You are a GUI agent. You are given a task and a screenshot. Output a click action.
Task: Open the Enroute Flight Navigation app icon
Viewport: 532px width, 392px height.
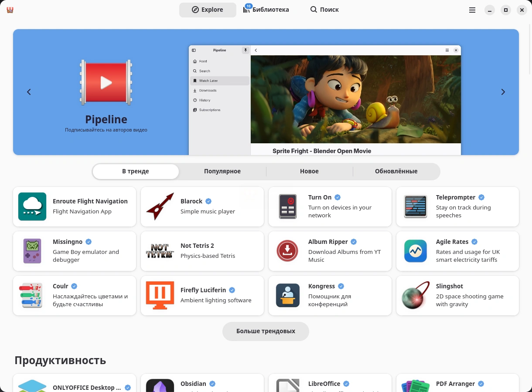(32, 206)
